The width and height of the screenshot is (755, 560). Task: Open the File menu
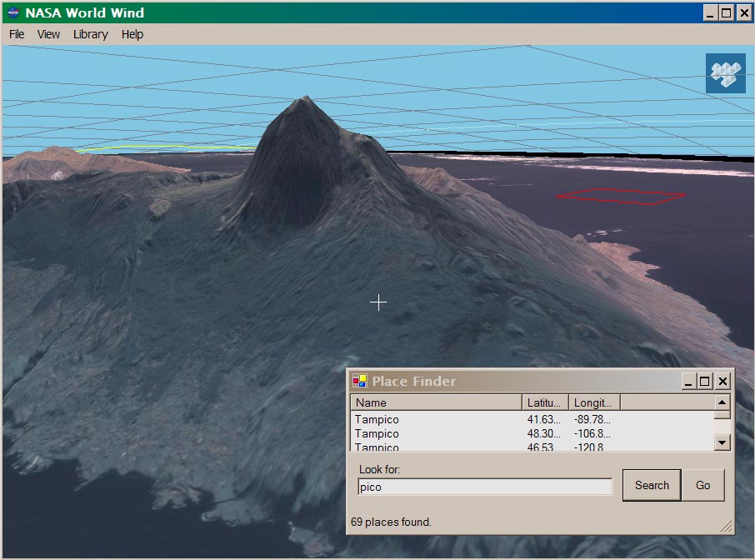(x=17, y=34)
